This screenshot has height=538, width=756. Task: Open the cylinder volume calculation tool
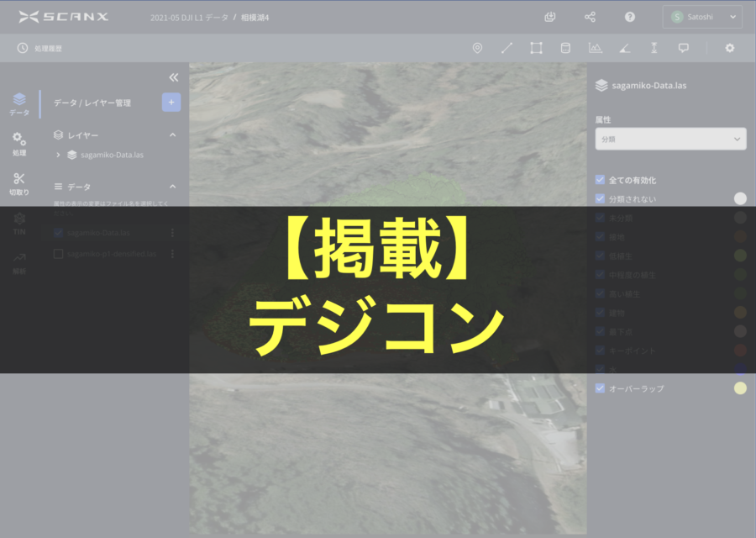565,48
